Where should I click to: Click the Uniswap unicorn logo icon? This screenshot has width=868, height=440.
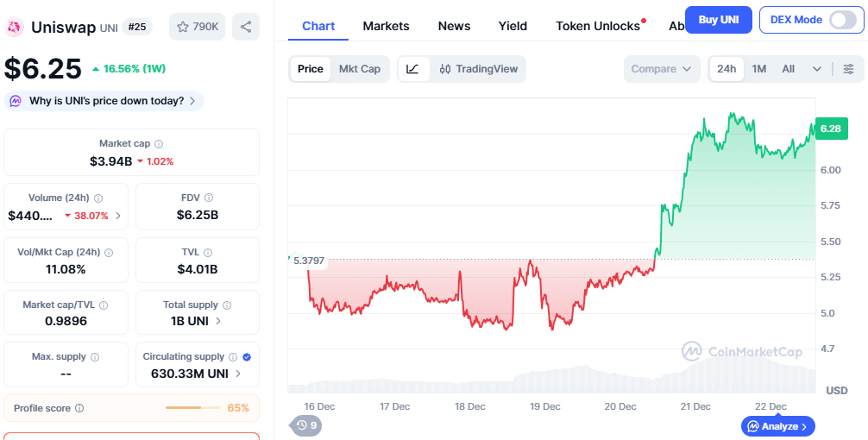click(15, 27)
